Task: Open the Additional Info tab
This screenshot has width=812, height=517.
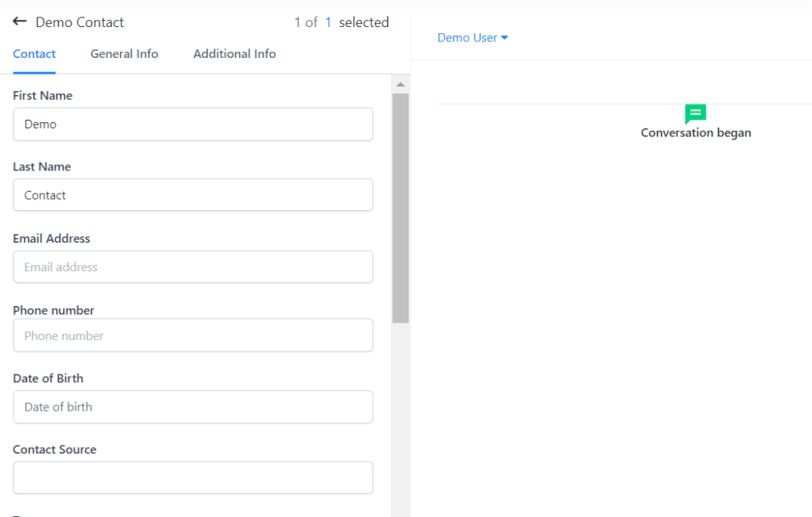Action: point(235,54)
